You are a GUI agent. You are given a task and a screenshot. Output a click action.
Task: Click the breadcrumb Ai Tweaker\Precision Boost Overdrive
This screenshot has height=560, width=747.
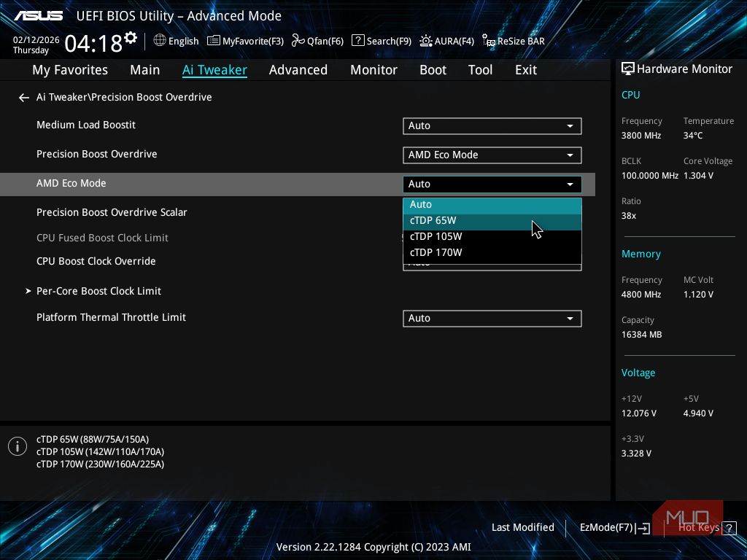point(124,97)
